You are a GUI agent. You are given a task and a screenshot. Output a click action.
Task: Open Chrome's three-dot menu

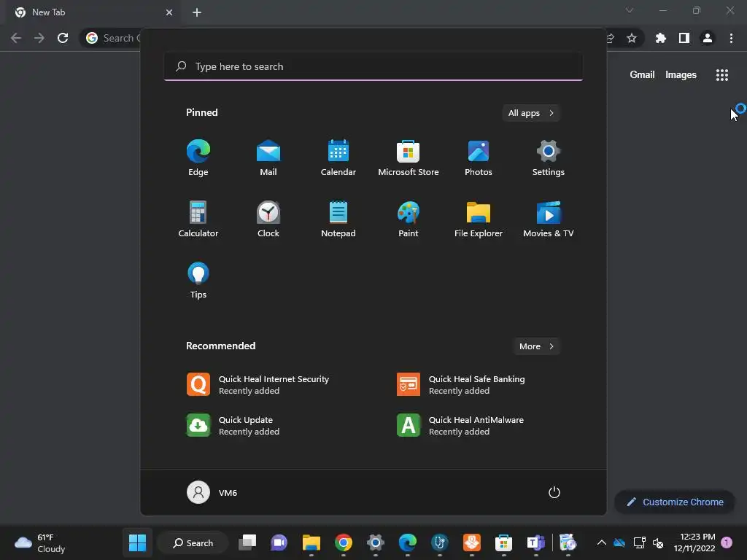pyautogui.click(x=731, y=38)
